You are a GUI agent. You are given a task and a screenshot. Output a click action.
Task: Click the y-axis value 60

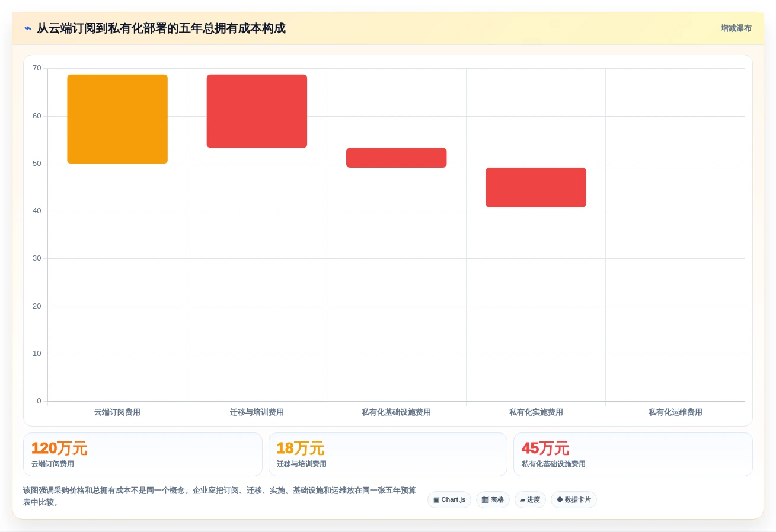click(37, 116)
